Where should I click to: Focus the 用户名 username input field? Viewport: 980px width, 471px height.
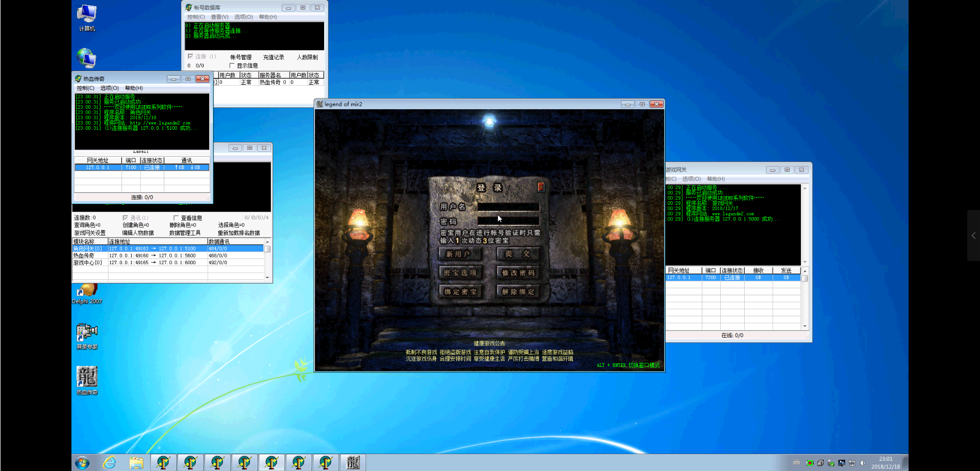point(508,207)
